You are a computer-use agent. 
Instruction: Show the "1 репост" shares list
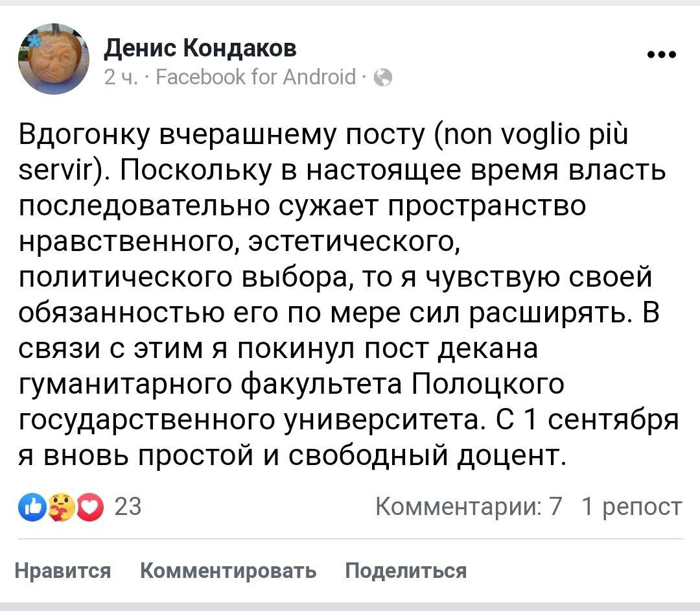click(631, 506)
